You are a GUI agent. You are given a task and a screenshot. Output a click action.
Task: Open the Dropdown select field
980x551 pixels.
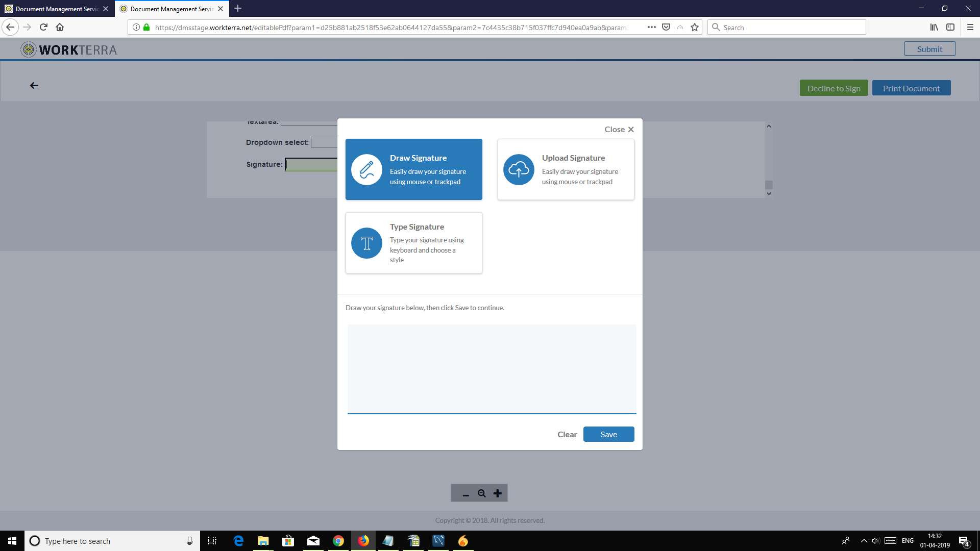[324, 142]
